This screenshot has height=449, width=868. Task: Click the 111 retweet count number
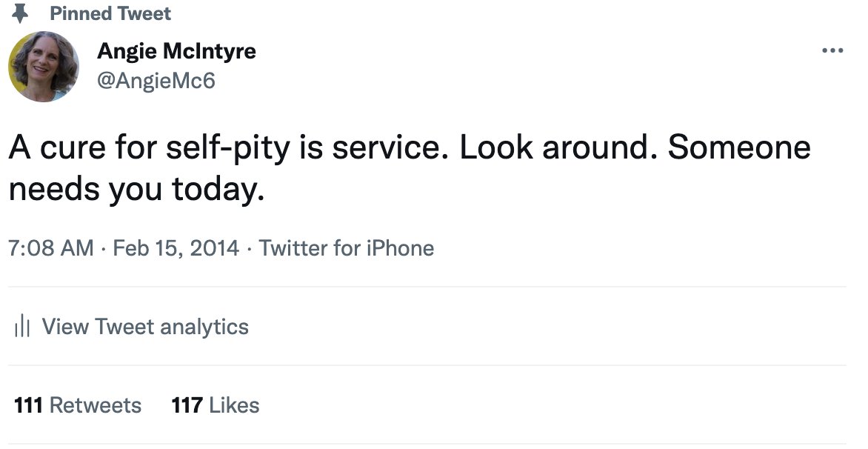[28, 405]
